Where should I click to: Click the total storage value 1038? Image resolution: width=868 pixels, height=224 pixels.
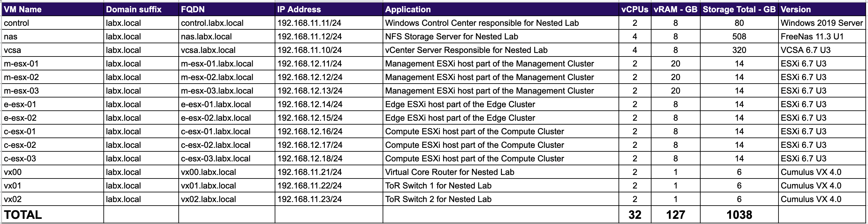(739, 215)
